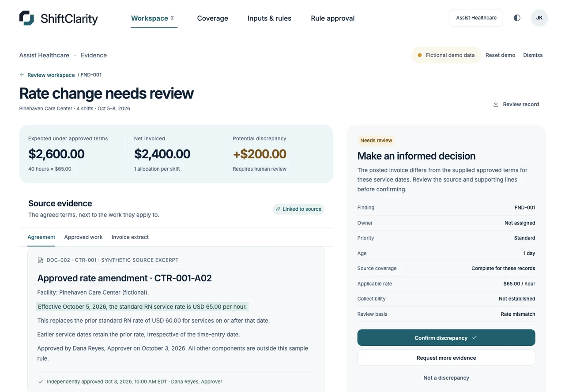Toggle the dark/light theme icon
The width and height of the screenshot is (565, 392).
517,18
